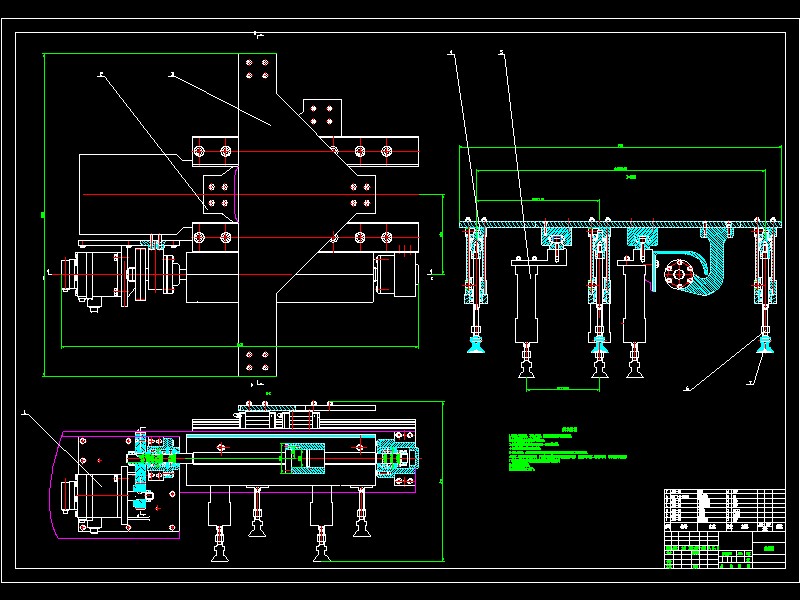The image size is (800, 600).
Task: Click the small square bracket with four bolt holes
Action: [322, 115]
